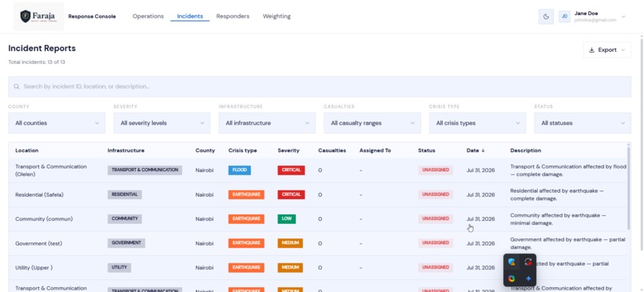This screenshot has height=292, width=644.
Task: Click UNASSIGNED status in Olelen flood row
Action: click(435, 170)
